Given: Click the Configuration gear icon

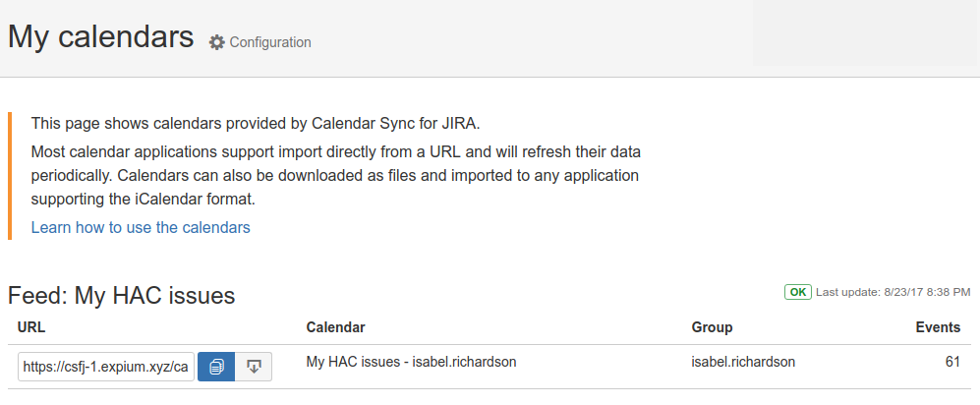Looking at the screenshot, I should click(x=217, y=42).
